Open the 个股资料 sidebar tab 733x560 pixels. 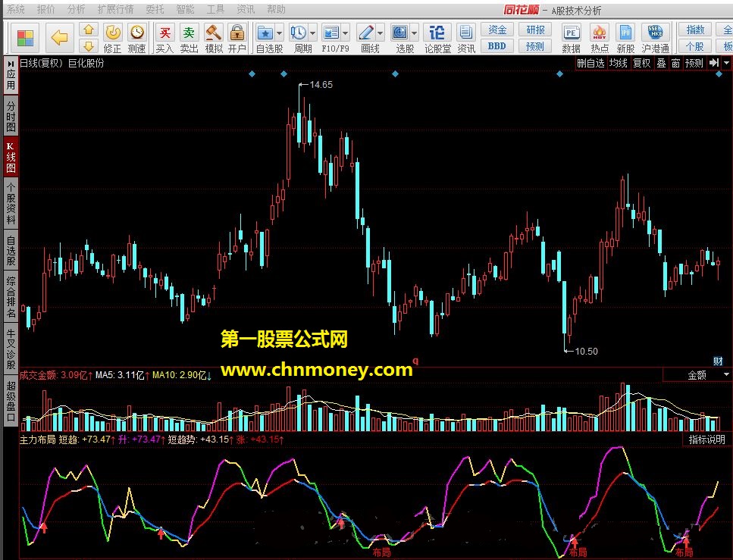[11, 203]
